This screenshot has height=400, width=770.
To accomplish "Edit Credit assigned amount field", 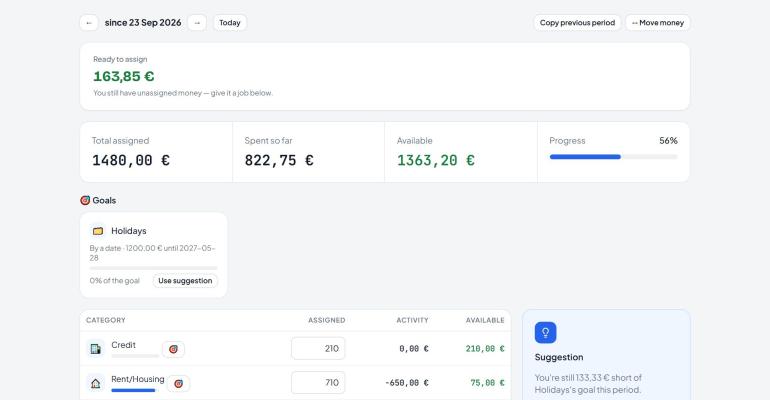I will pyautogui.click(x=318, y=348).
